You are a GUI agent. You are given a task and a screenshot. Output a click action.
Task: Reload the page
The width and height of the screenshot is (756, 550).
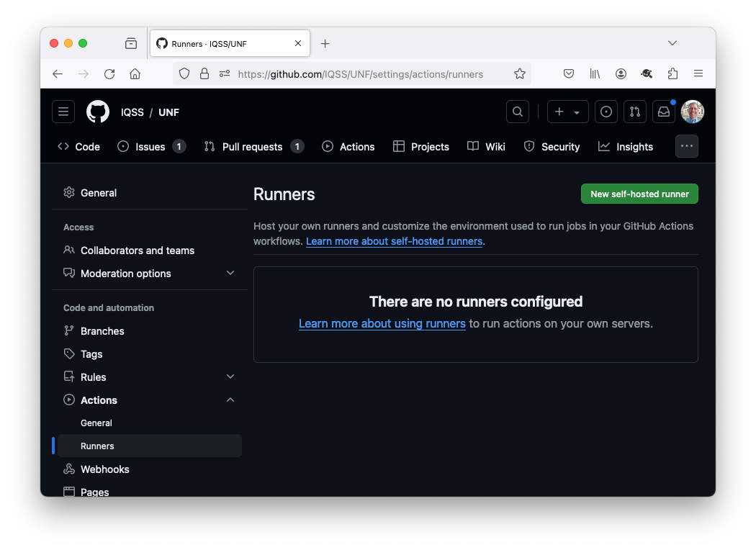[x=109, y=73]
